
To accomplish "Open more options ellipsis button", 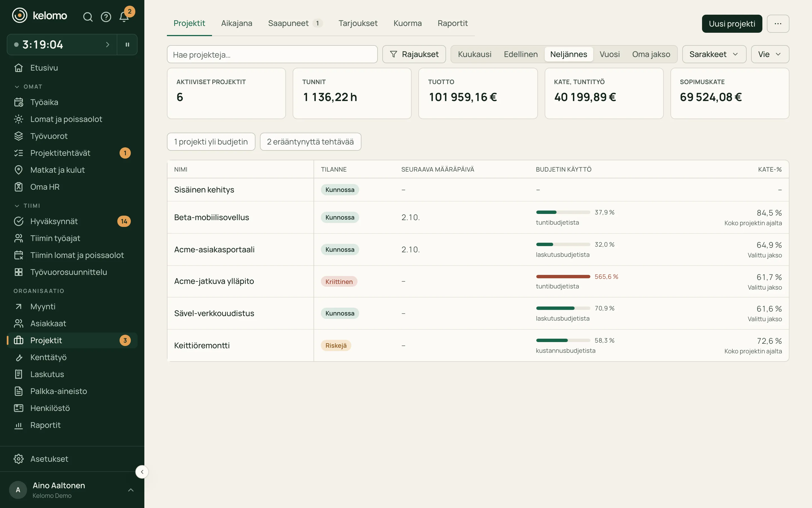I will click(778, 23).
